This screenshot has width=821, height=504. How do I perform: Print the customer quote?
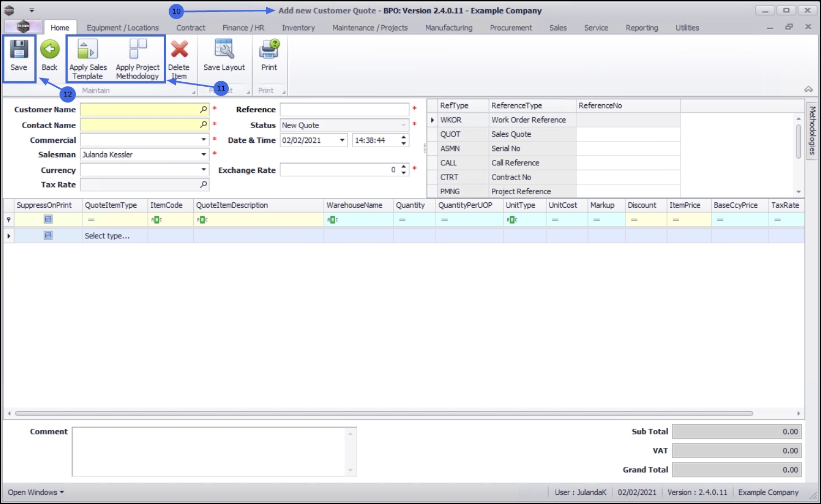pos(269,49)
